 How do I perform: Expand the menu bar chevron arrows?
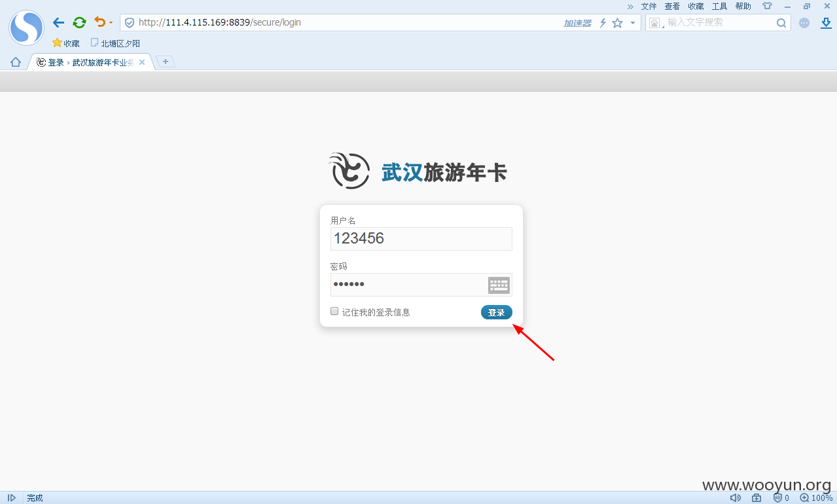click(630, 6)
